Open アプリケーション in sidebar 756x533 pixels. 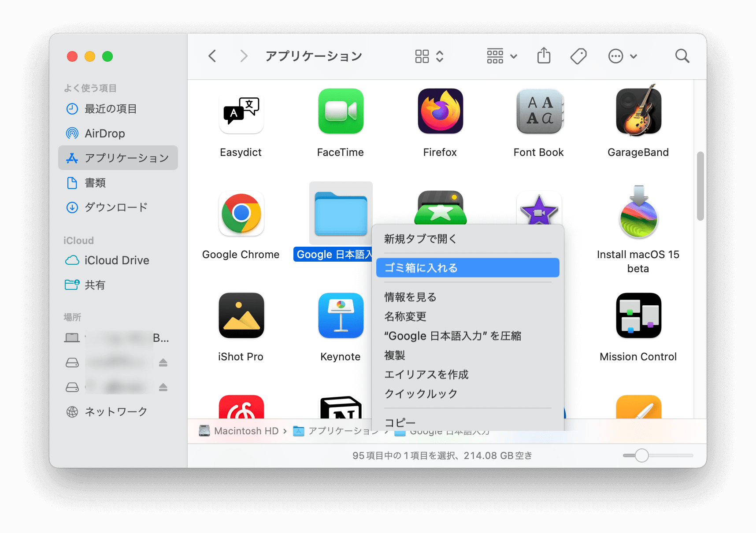(118, 158)
